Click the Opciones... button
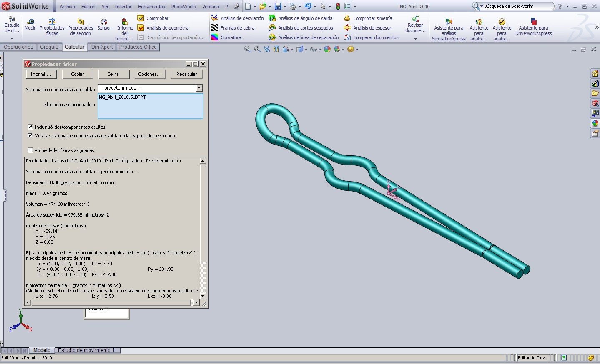 point(150,74)
